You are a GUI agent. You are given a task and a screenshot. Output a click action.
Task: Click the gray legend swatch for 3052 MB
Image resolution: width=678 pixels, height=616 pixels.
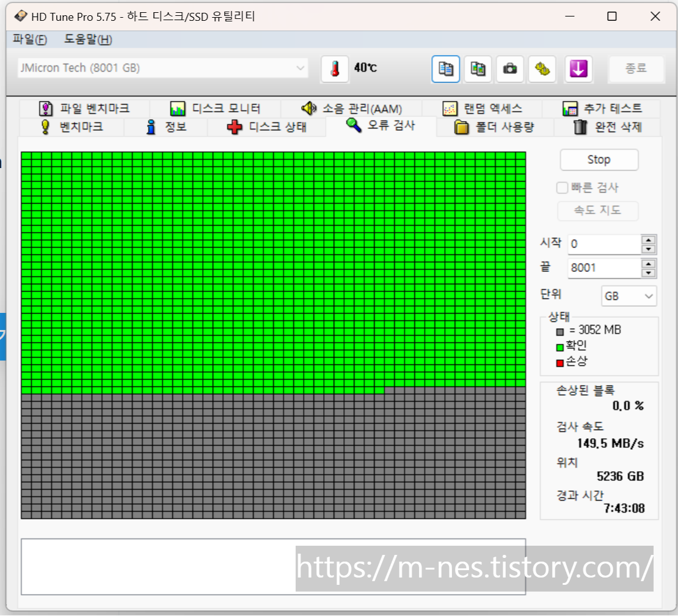[x=560, y=332]
